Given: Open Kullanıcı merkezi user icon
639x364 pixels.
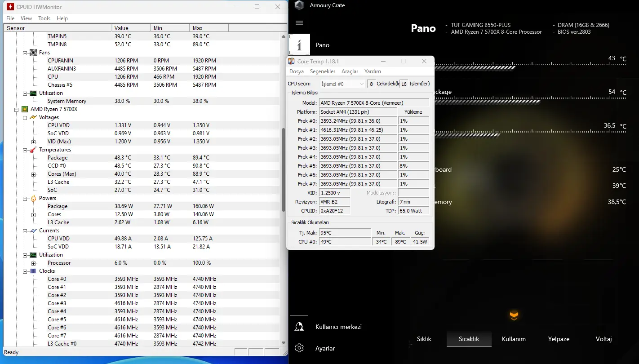Looking at the screenshot, I should click(299, 327).
